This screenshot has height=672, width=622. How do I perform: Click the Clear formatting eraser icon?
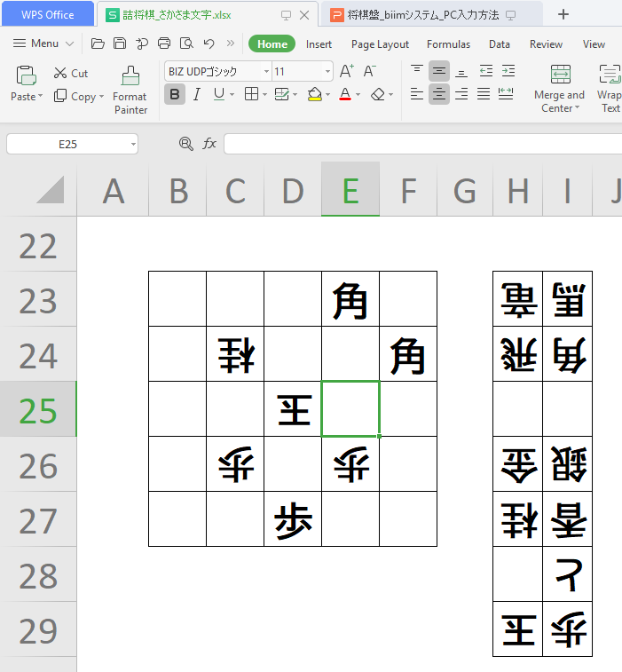point(378,94)
